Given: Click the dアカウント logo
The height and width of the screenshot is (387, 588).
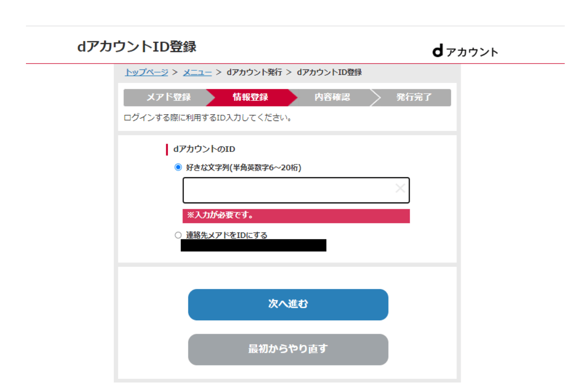Looking at the screenshot, I should click(465, 52).
